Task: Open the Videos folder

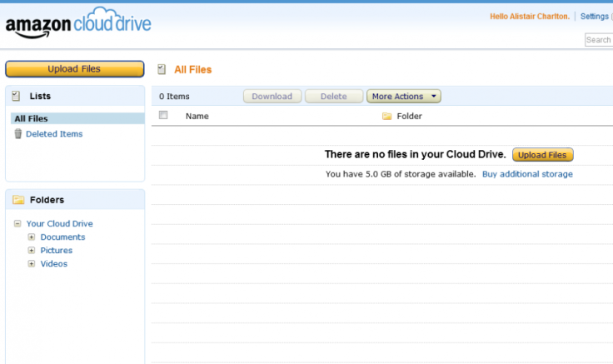Action: (x=54, y=263)
